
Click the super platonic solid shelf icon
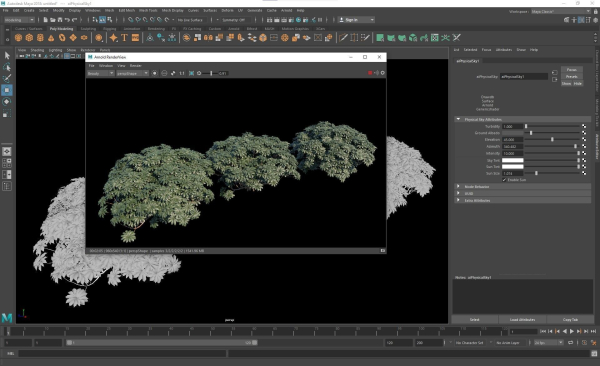(x=99, y=38)
